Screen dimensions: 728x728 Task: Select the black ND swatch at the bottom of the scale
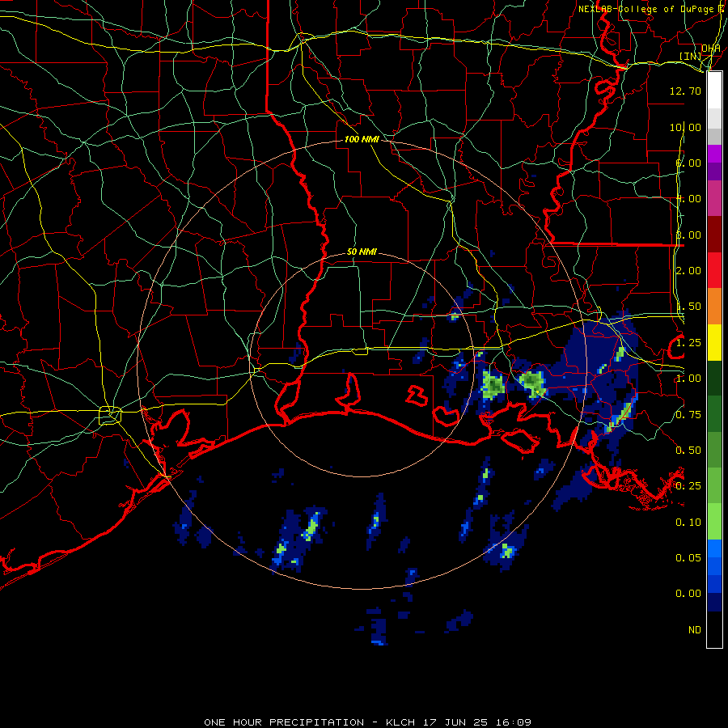coord(714,629)
